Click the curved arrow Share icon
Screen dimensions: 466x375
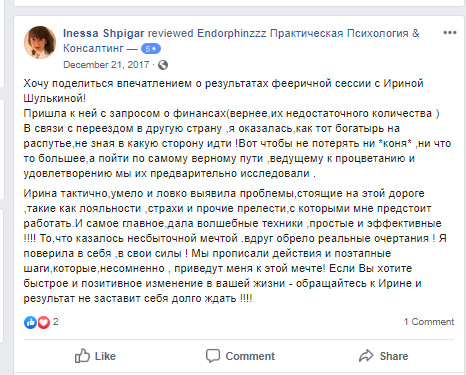tap(366, 356)
